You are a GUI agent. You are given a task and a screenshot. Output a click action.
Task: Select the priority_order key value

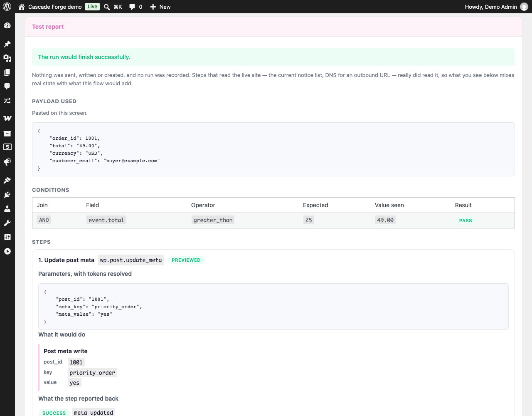tap(92, 373)
